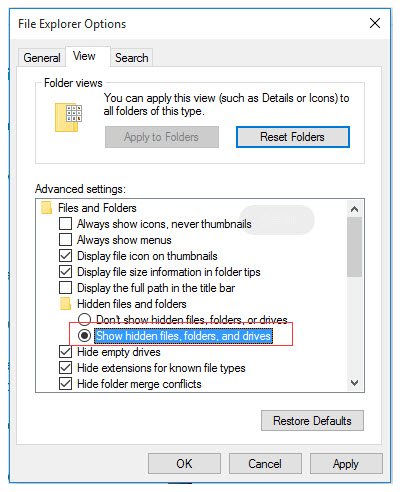Open the Search tab
Screen dimensions: 400x492
131,58
